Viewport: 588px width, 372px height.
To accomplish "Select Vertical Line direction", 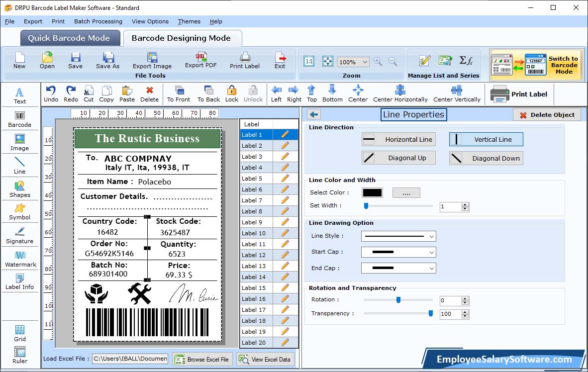I will click(x=486, y=139).
